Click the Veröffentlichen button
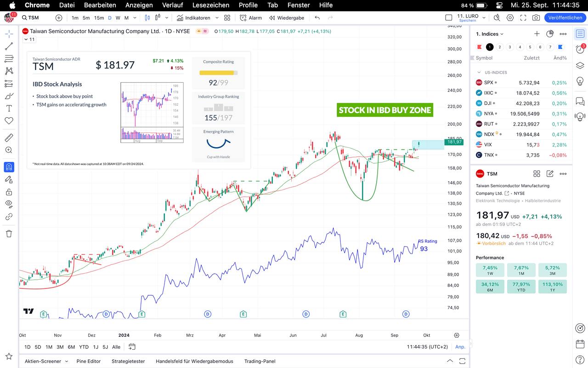 coord(565,17)
